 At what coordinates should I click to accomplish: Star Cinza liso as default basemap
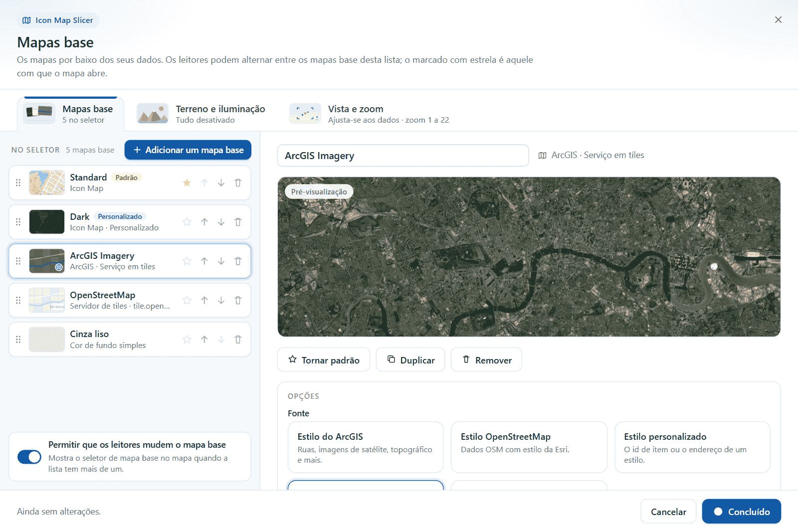click(x=187, y=340)
